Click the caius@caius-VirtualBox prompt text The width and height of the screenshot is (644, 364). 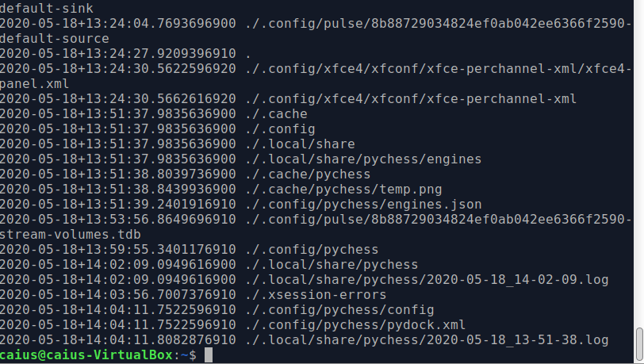[x=89, y=355]
